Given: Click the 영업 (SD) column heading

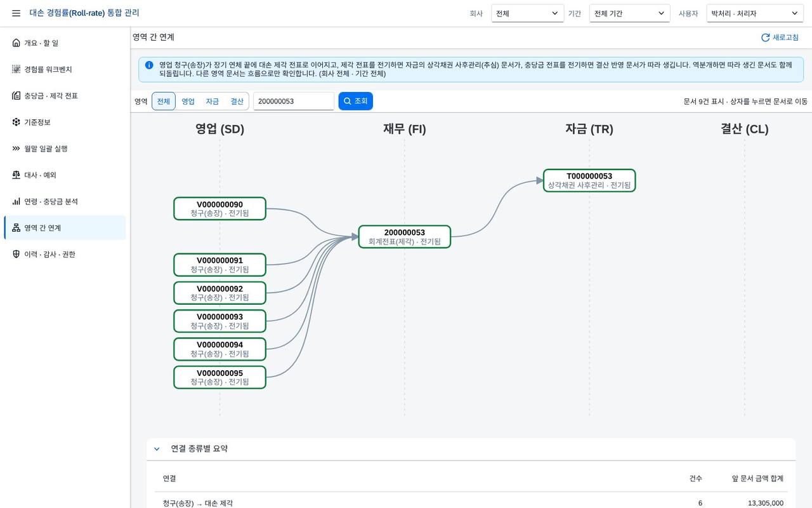Looking at the screenshot, I should point(219,129).
